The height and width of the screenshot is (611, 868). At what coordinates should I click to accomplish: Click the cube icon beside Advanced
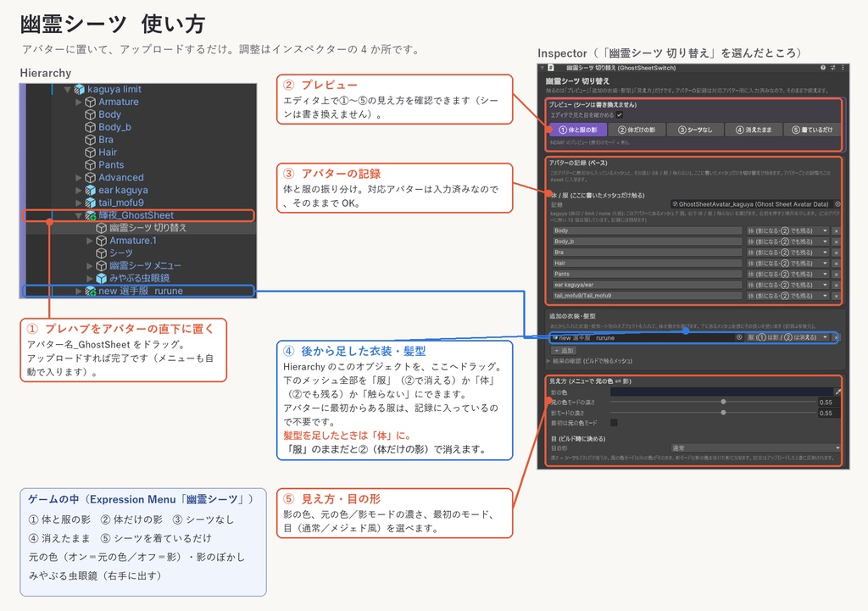[90, 178]
